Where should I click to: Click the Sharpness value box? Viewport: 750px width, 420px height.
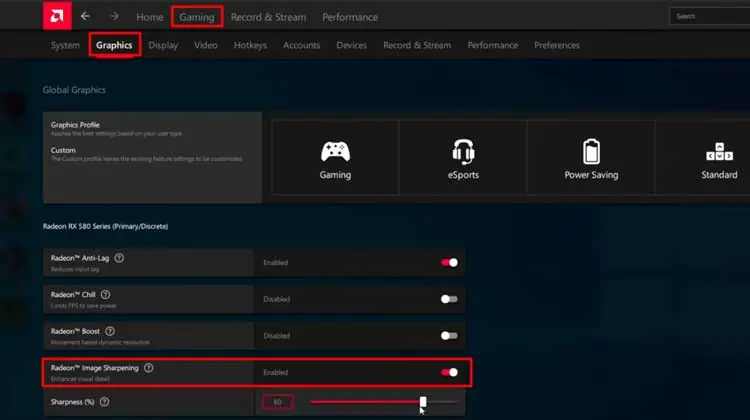pos(278,402)
